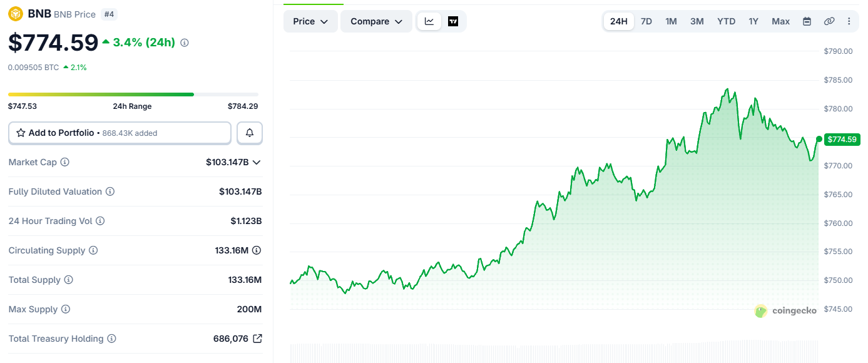Click the 24h Range progress bar
868x363 pixels.
coord(133,95)
